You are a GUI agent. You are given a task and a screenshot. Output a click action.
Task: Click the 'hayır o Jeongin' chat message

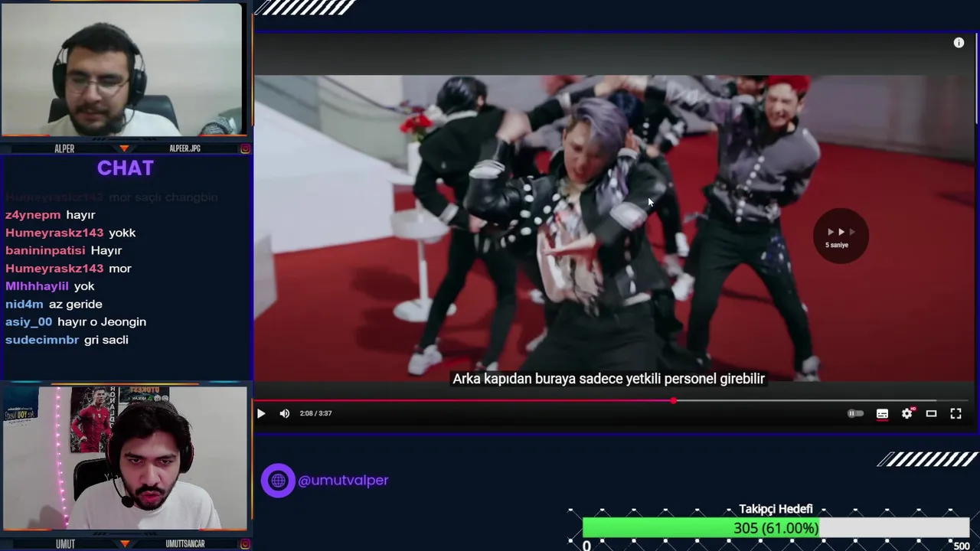[102, 322]
